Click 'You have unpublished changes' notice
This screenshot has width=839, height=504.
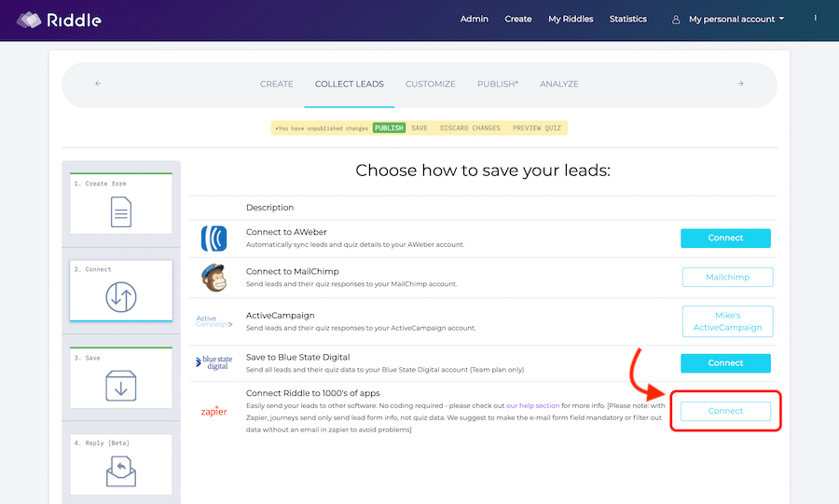(x=322, y=129)
